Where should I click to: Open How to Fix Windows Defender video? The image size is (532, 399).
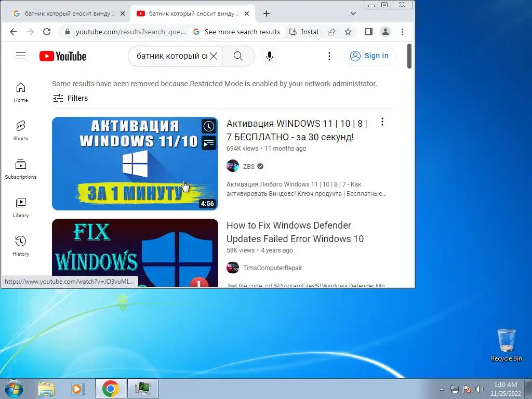(x=295, y=232)
